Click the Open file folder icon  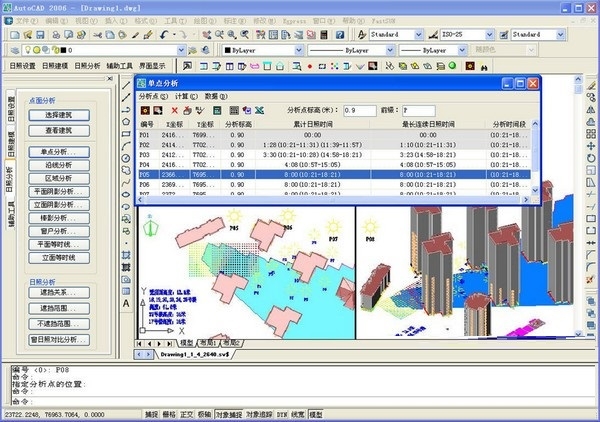[x=27, y=35]
